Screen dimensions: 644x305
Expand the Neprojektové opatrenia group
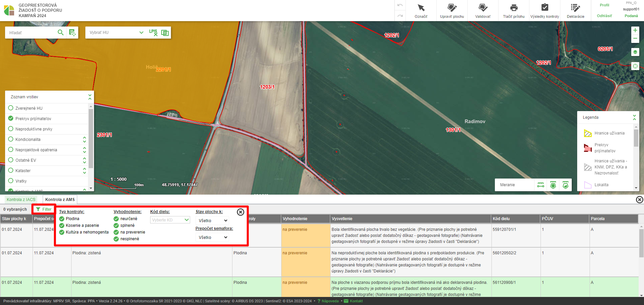point(84,150)
